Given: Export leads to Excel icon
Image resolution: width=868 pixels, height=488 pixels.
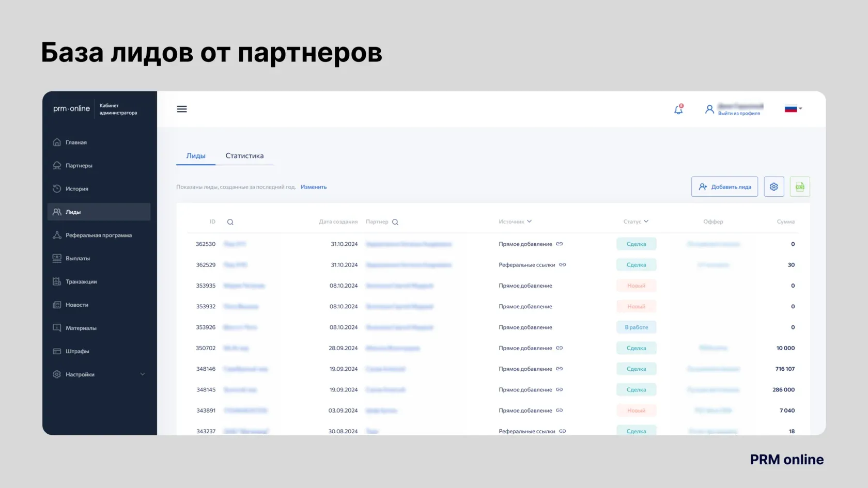Looking at the screenshot, I should point(800,186).
